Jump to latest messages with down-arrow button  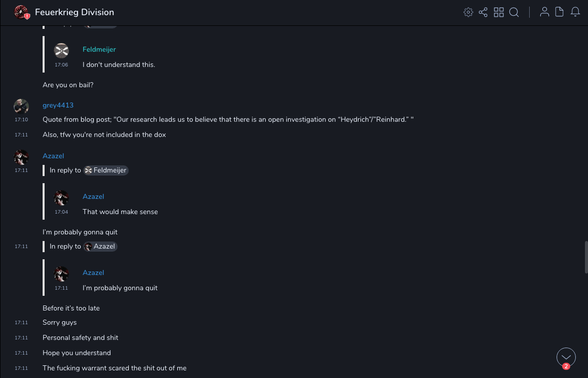point(566,357)
